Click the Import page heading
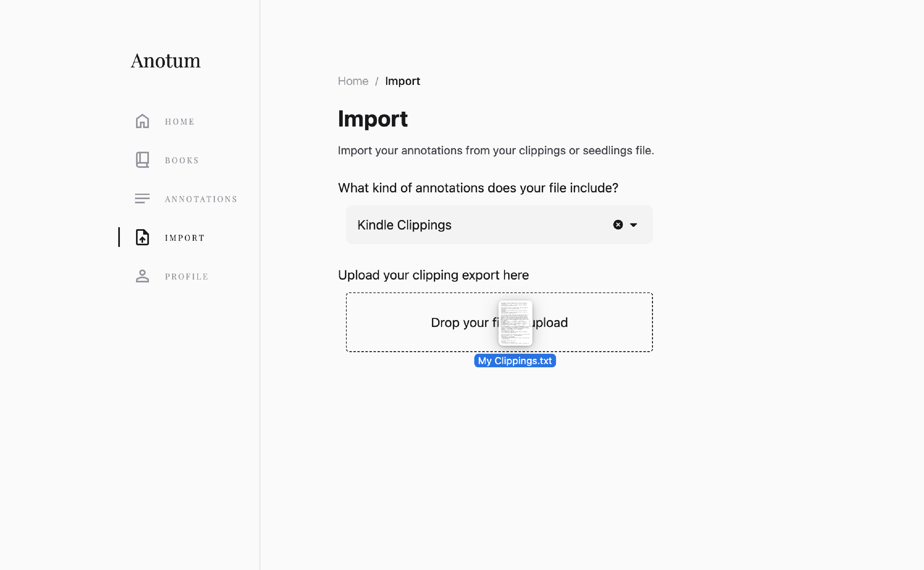This screenshot has width=924, height=570. click(x=373, y=119)
